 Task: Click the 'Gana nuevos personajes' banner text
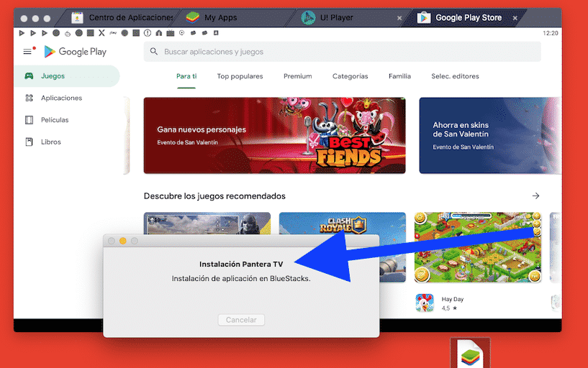[x=202, y=129]
